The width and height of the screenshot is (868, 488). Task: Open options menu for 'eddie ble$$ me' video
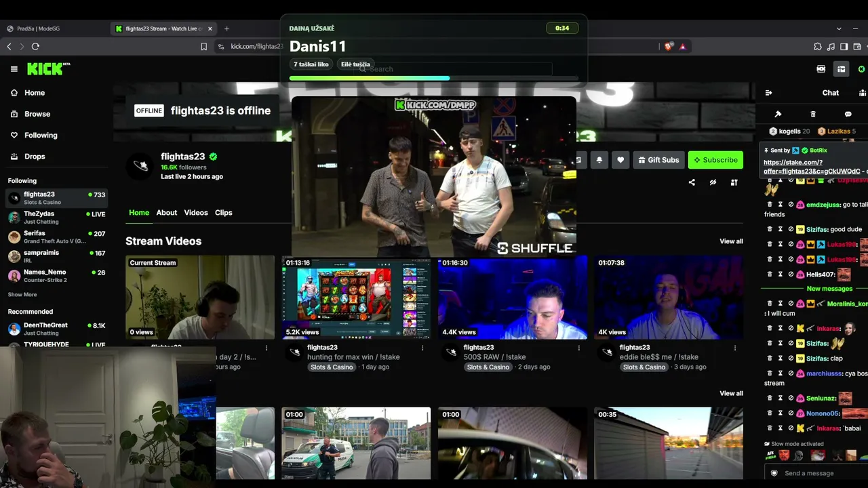(735, 348)
